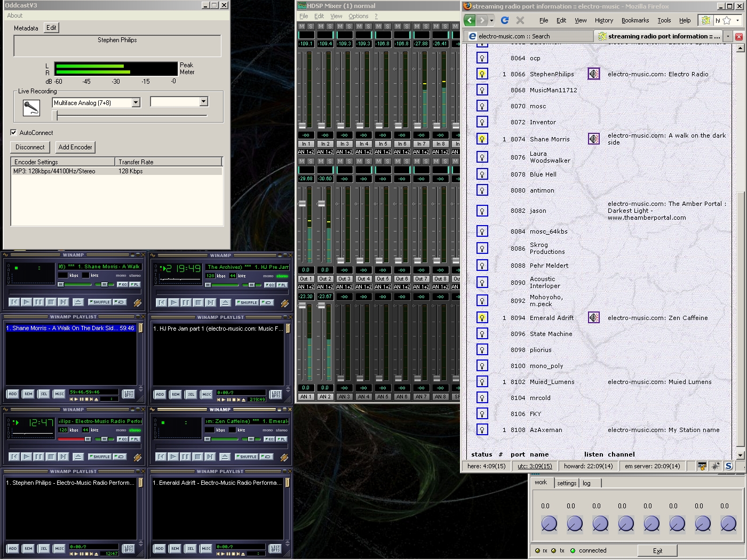Open Firefox back/forward history dropdown arrow
747x560 pixels.
coord(491,20)
